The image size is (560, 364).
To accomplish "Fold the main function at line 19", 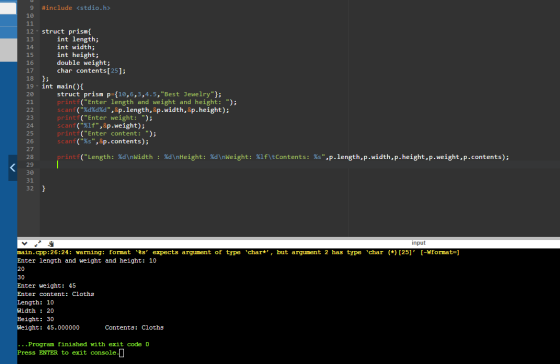I will coord(37,86).
